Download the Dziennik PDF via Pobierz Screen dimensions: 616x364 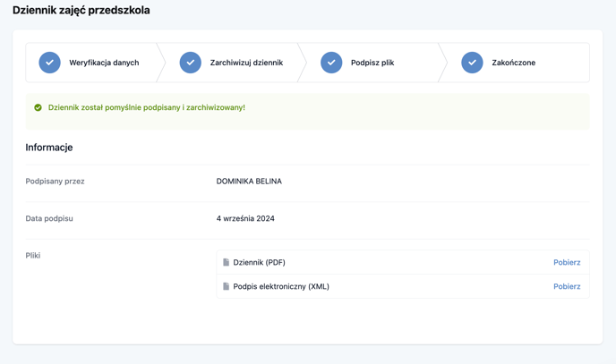pos(567,262)
